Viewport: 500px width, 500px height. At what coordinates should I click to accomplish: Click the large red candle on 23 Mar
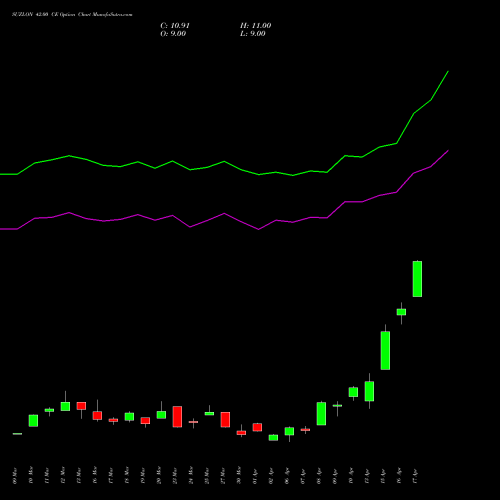(177, 417)
